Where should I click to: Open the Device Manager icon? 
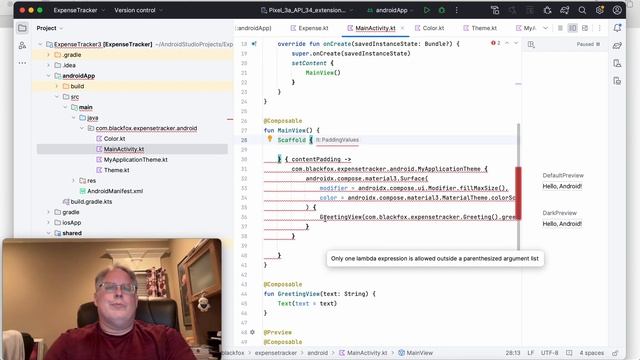click(x=495, y=10)
